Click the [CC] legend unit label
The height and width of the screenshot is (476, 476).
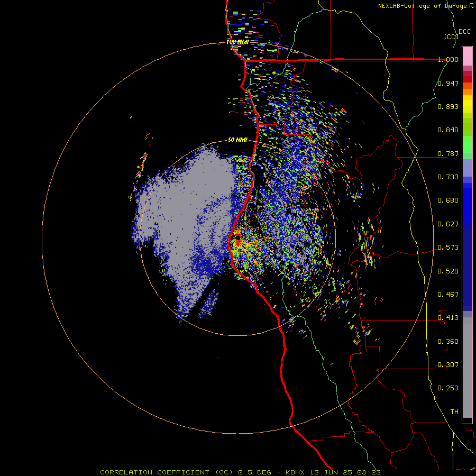point(451,36)
